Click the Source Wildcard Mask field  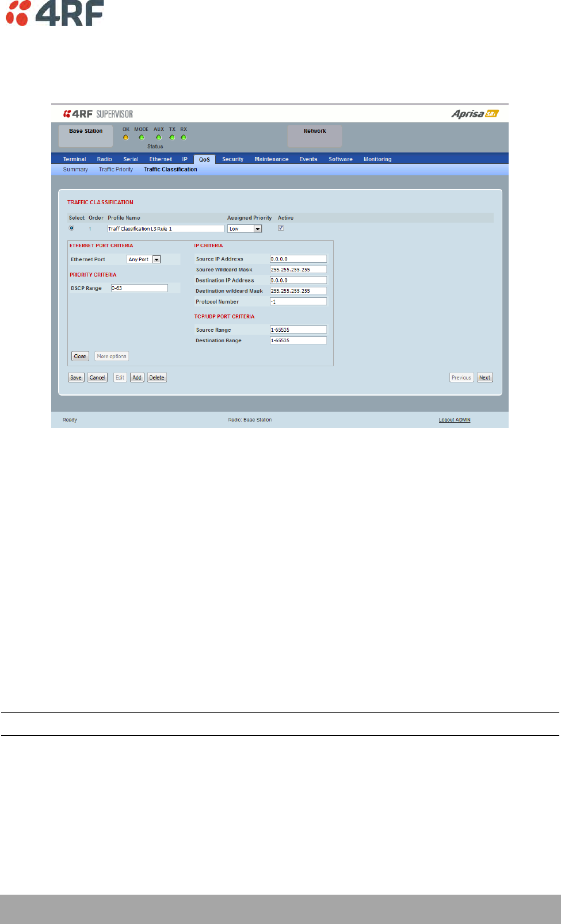point(298,269)
